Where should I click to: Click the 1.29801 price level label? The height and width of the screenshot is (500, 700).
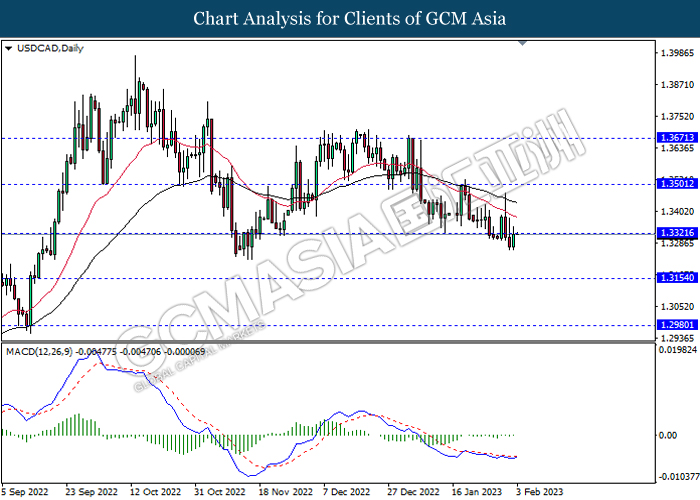[677, 325]
